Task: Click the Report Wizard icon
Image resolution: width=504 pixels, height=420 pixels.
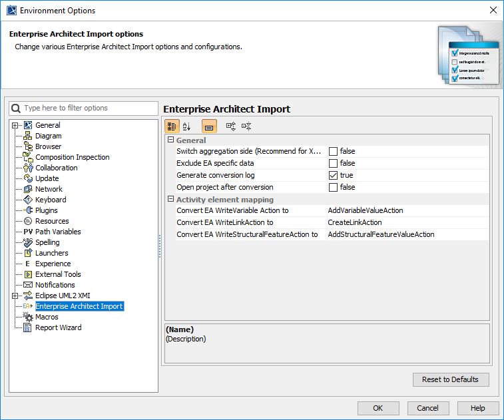Action: [x=28, y=327]
